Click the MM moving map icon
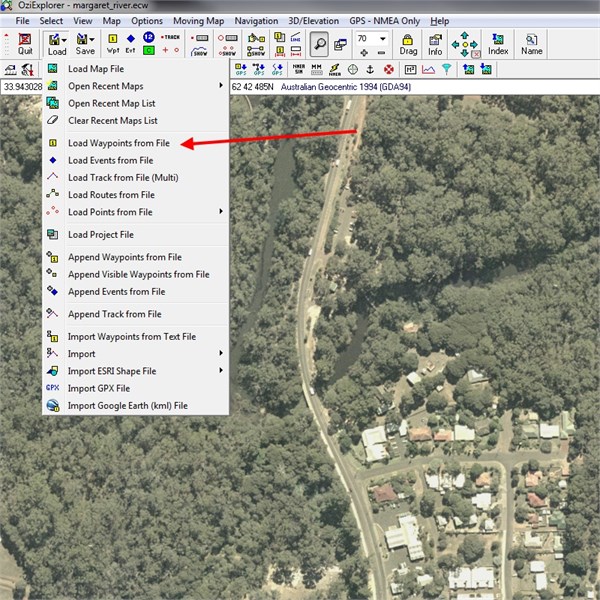Viewport: 600px width, 600px height. point(316,69)
